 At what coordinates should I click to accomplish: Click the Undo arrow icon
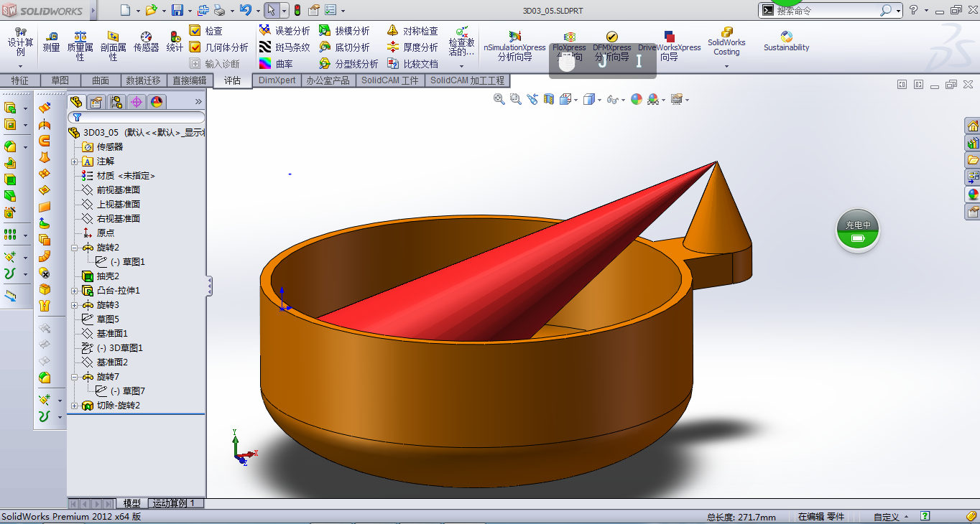[245, 10]
